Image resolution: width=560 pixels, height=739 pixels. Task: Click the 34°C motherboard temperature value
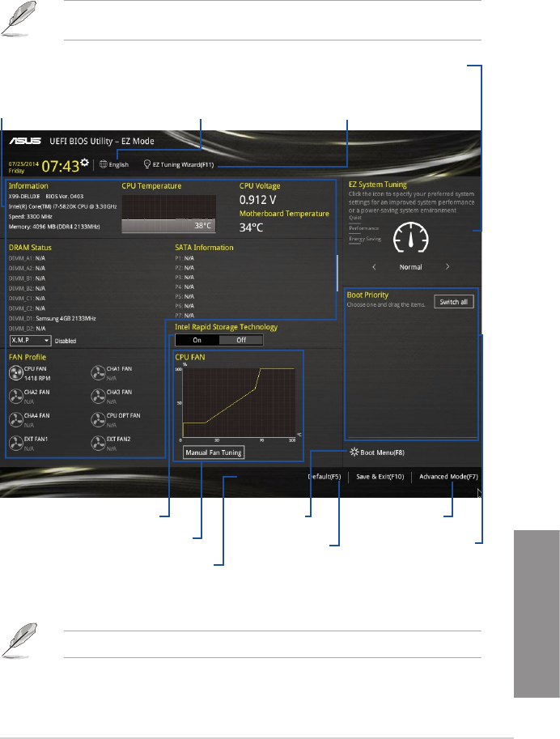coord(251,227)
